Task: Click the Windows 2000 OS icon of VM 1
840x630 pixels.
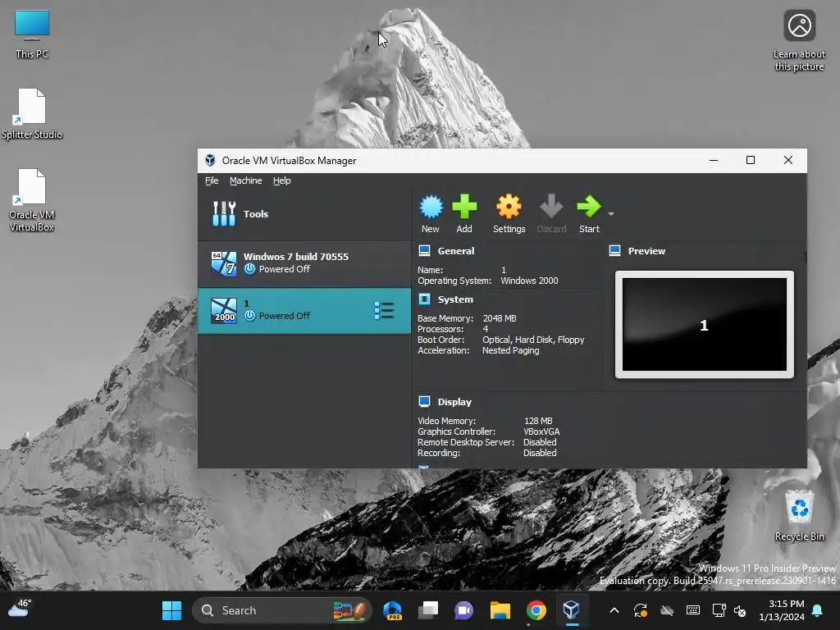Action: pyautogui.click(x=224, y=311)
